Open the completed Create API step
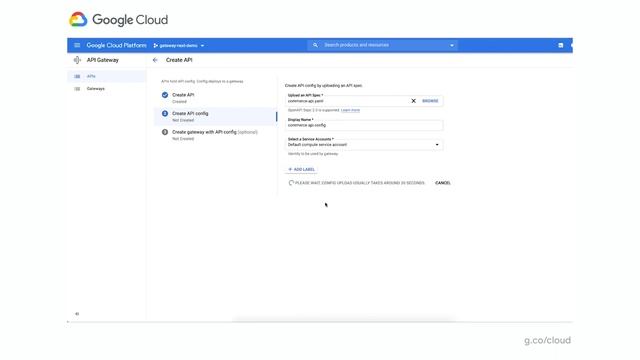This screenshot has width=640, height=360. tap(215, 98)
